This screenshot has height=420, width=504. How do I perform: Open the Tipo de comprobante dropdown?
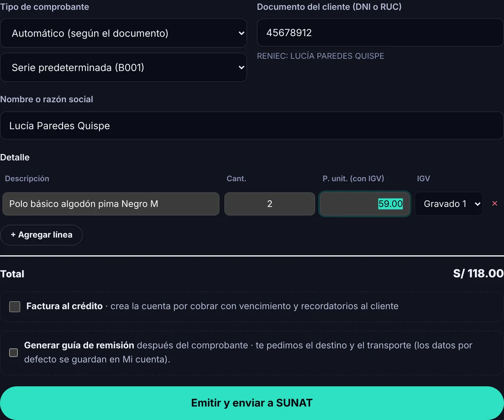point(123,33)
